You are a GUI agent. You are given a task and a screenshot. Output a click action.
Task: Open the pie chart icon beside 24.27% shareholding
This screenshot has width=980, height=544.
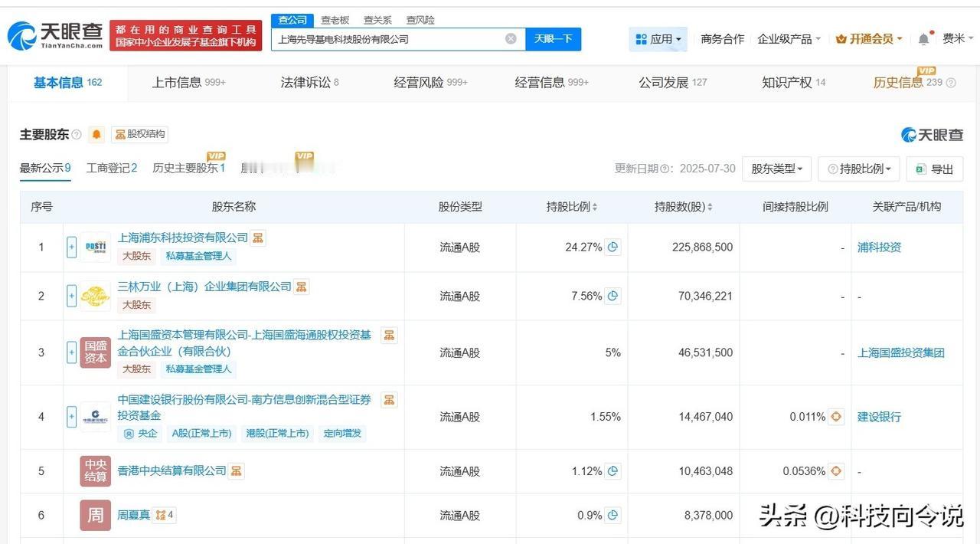tap(612, 247)
